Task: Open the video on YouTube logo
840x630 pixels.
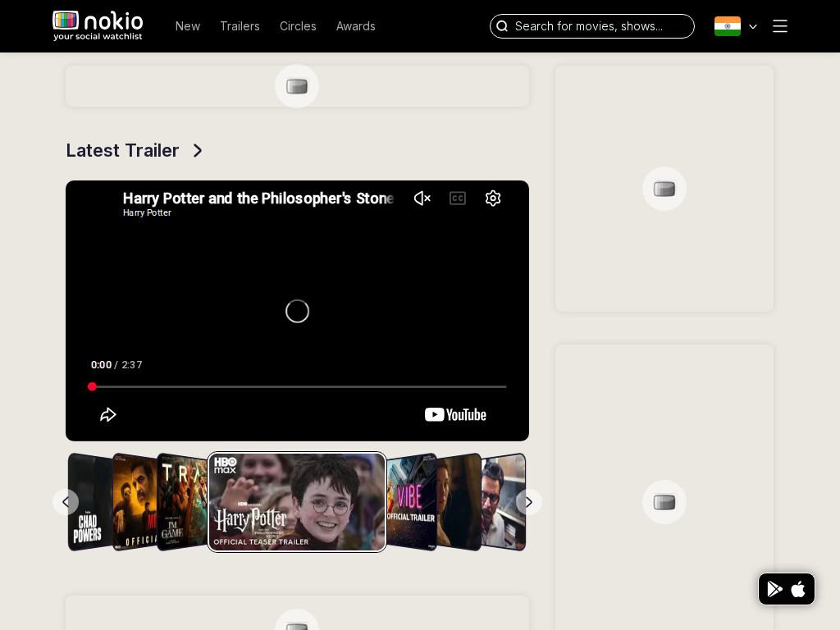Action: 455,414
